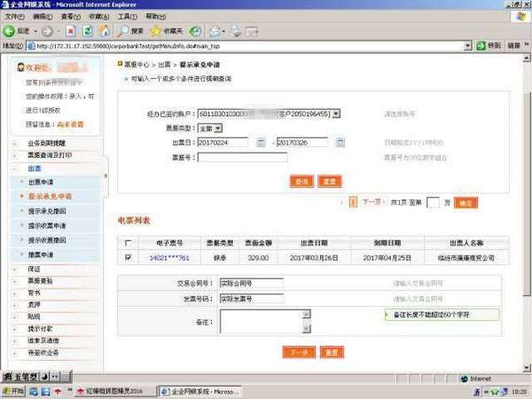Expand the 保证 sidebar section
This screenshot has height=399, width=532.
click(14, 270)
